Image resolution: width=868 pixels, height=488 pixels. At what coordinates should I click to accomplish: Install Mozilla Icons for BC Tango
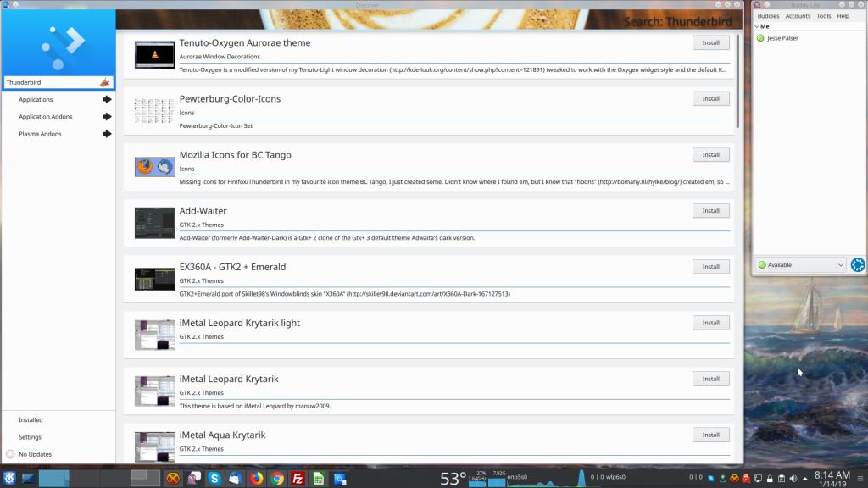[x=710, y=155]
